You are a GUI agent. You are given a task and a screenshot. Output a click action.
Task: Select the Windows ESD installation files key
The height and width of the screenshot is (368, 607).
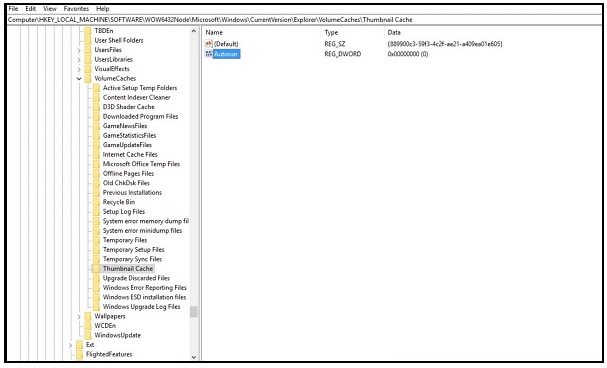144,297
